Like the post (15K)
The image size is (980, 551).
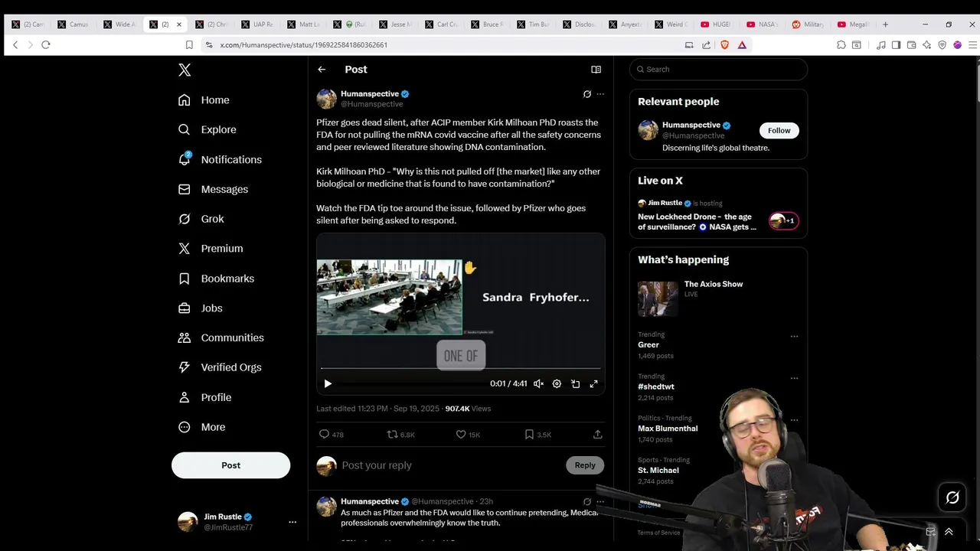click(468, 435)
